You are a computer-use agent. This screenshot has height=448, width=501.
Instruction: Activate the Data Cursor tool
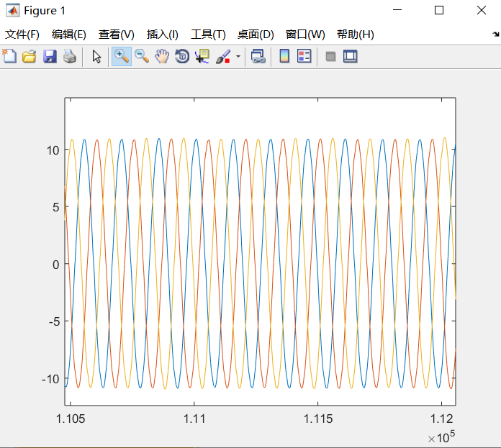pos(202,57)
